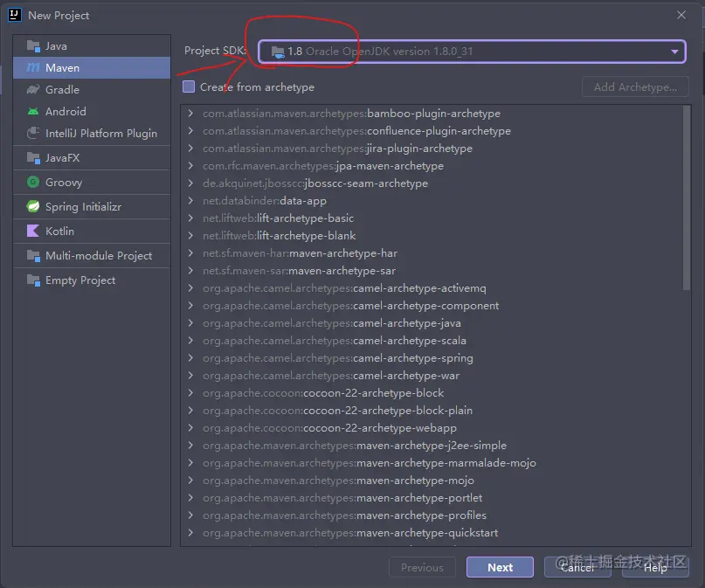Click the Next button
The width and height of the screenshot is (705, 588).
tap(500, 567)
